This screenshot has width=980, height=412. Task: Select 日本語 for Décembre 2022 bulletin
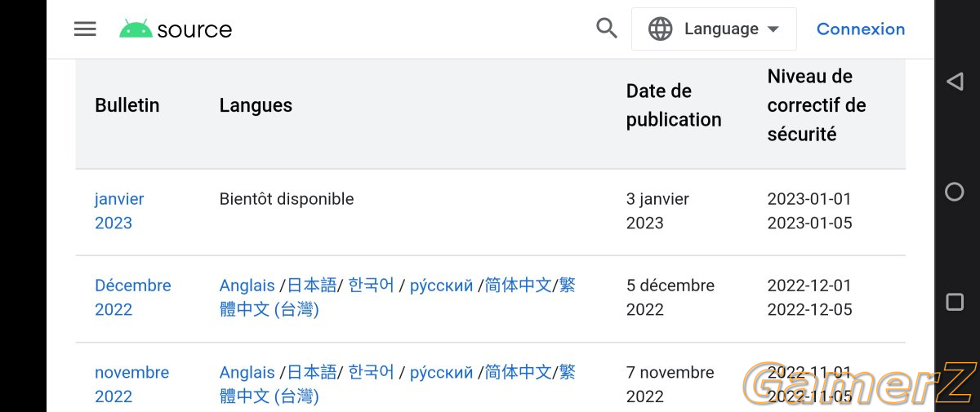[x=312, y=286]
